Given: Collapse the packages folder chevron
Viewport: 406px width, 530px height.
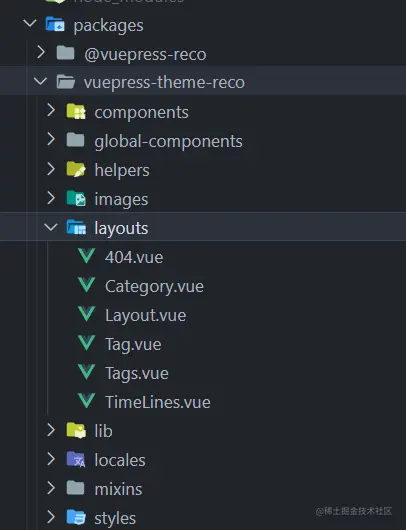Looking at the screenshot, I should [x=30, y=24].
